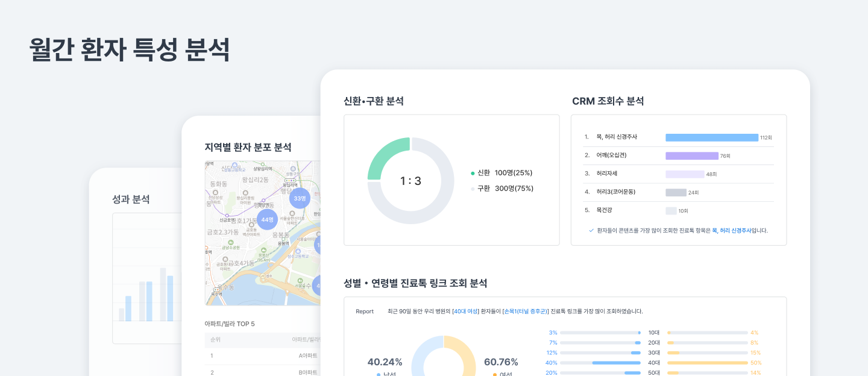Click the 성수고등학교 landmark marker on the map
868x376 pixels.
point(298,252)
